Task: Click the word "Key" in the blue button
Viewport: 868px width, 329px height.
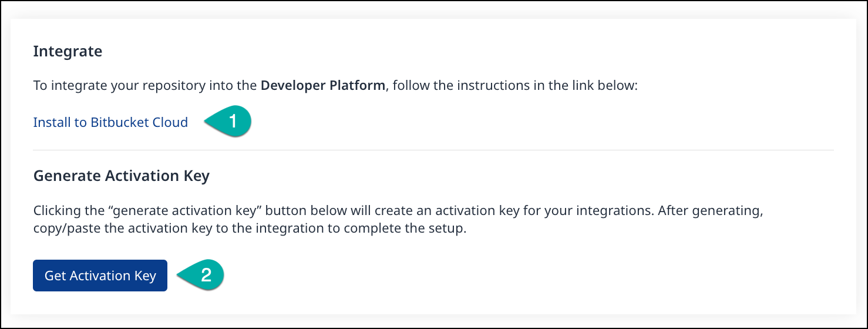Action: tap(144, 276)
